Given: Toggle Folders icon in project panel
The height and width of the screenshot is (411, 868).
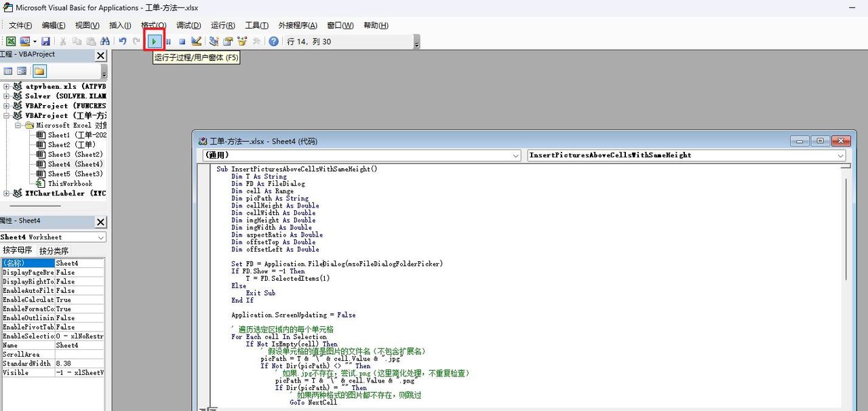Looking at the screenshot, I should [x=39, y=71].
